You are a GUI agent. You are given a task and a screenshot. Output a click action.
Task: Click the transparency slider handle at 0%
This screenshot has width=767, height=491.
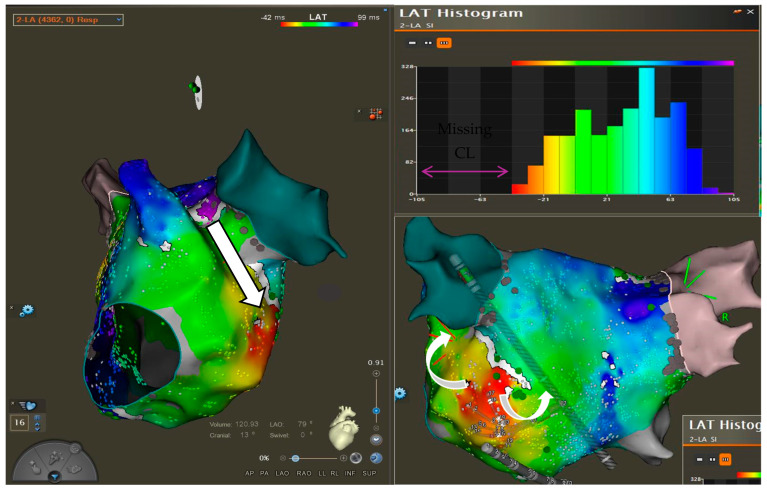click(295, 458)
